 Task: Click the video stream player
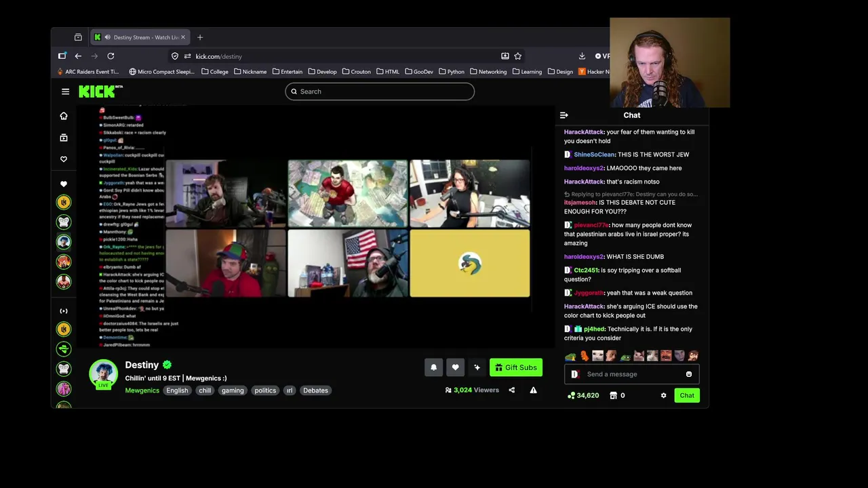(316, 226)
